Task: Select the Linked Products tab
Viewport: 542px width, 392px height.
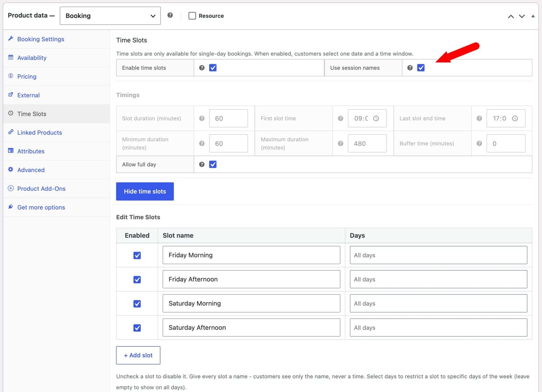Action: tap(57, 132)
